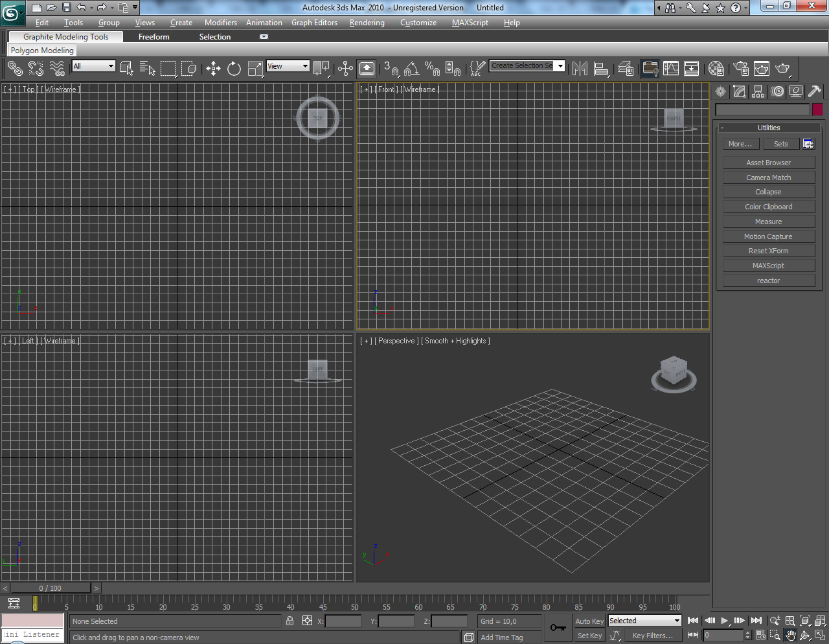
Task: Click the time slider 0 / 100 handle
Action: 51,588
